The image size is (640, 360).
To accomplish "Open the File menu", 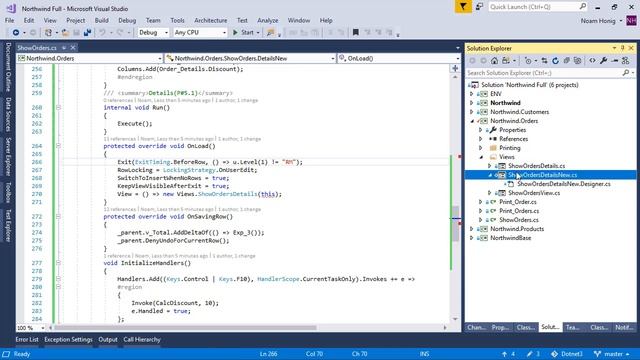I will point(9,20).
